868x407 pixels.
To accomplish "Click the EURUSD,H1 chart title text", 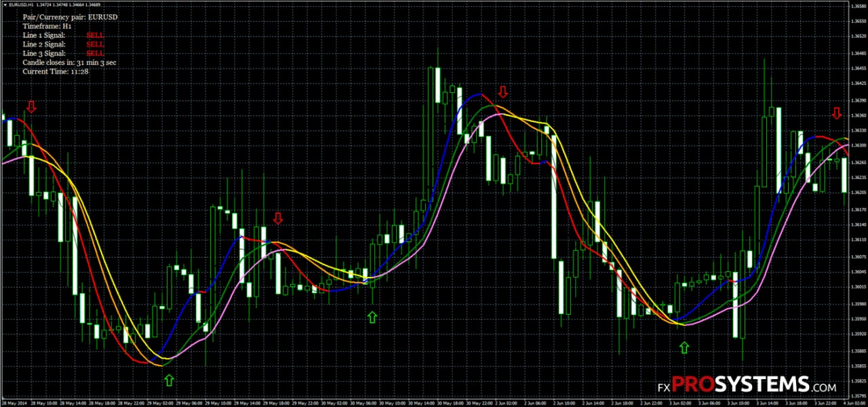I will click(x=20, y=6).
